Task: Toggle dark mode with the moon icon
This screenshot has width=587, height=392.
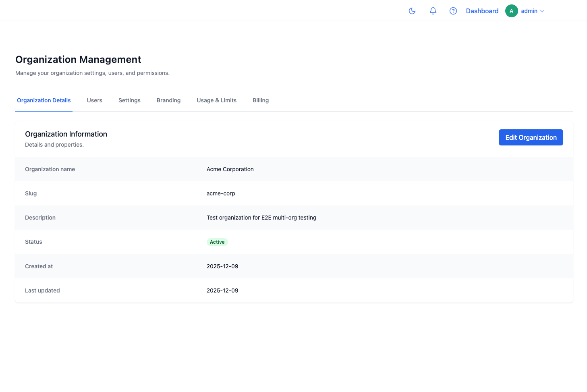Action: tap(412, 11)
